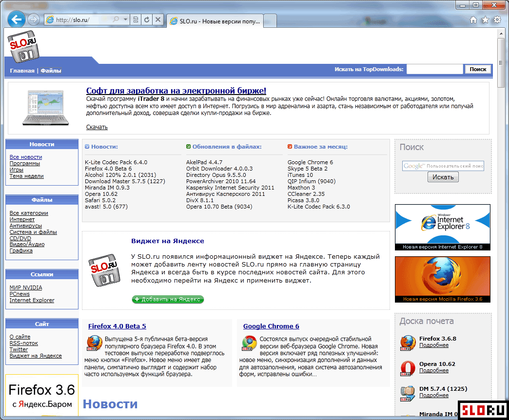Click the Поиск button for TopDownloads
The height and width of the screenshot is (420, 509).
pos(478,69)
